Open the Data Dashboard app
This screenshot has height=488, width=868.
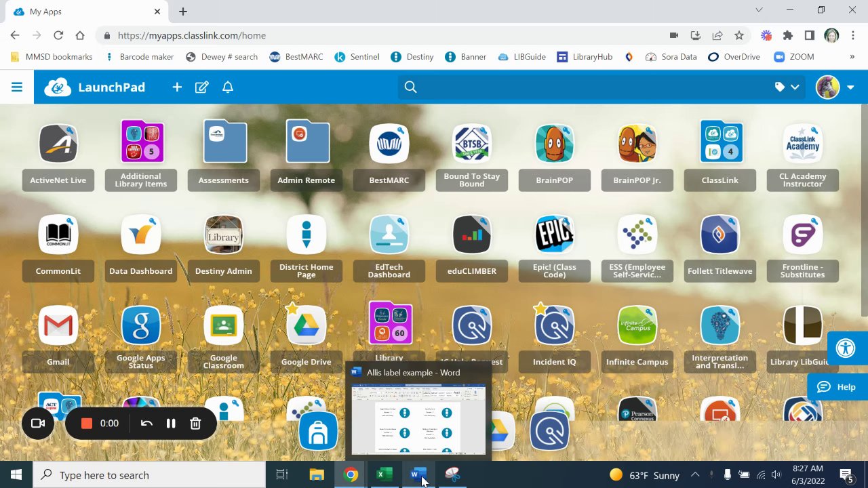(141, 235)
